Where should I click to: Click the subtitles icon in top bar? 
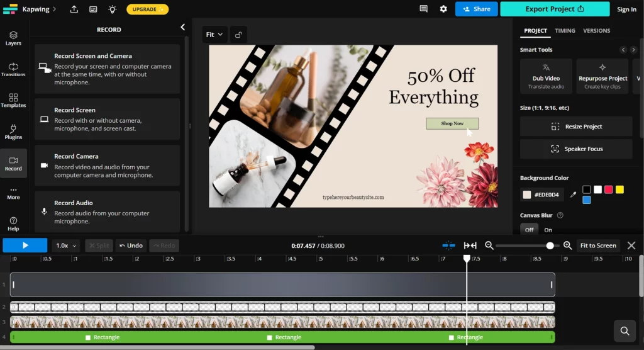pos(93,9)
